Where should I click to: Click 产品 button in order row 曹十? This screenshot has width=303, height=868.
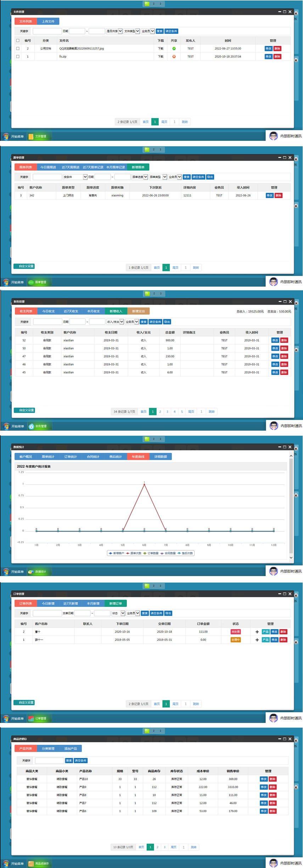coord(265,632)
